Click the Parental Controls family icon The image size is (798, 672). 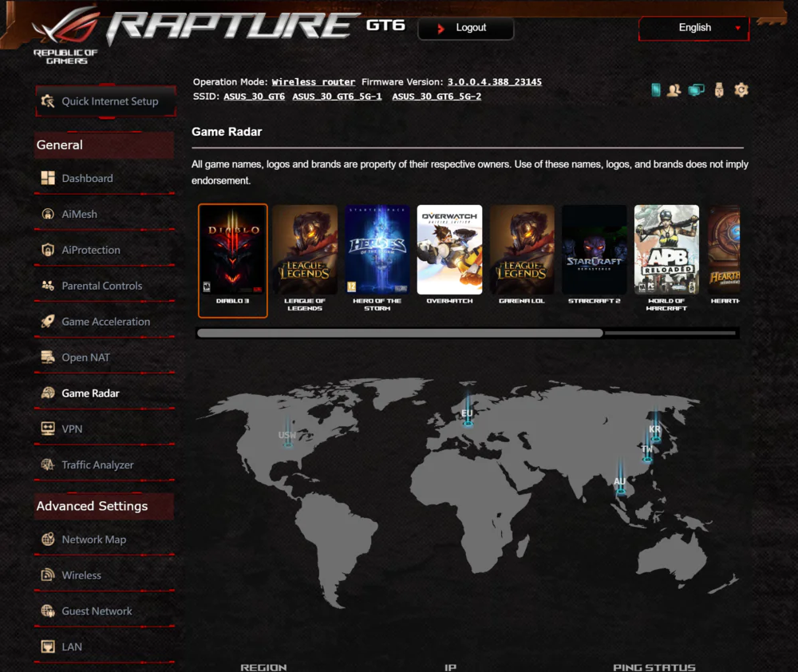(48, 286)
